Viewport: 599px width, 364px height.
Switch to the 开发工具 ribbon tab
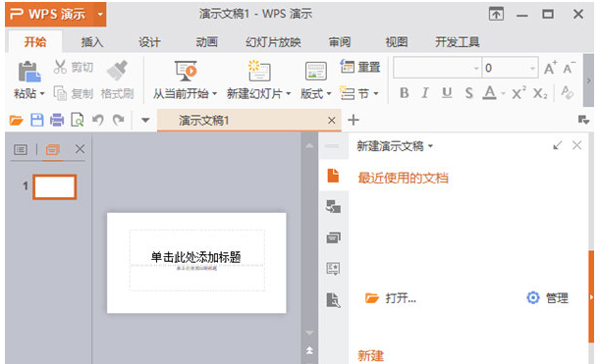pos(458,42)
